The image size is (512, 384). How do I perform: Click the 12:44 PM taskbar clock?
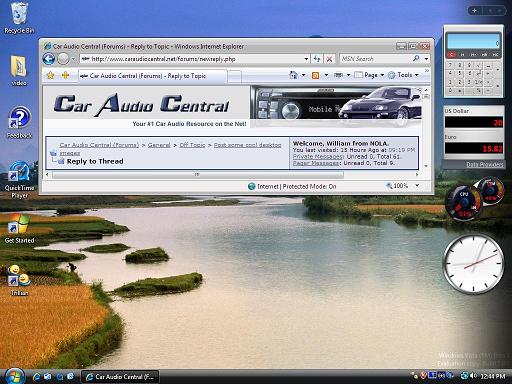pyautogui.click(x=493, y=376)
